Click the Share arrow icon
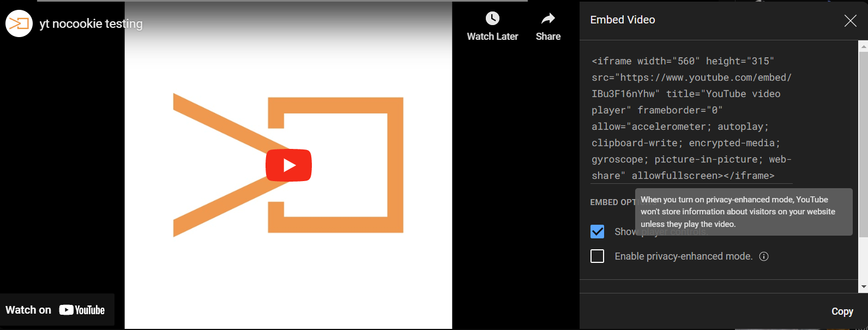868x330 pixels. tap(548, 19)
